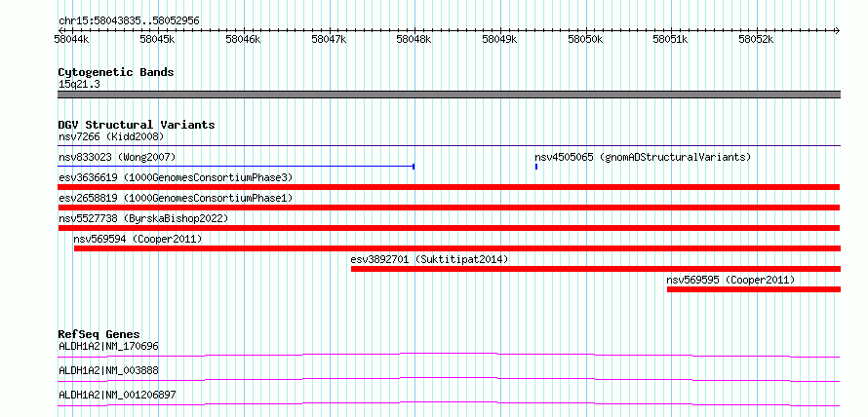Viewport: 868px width, 417px height.
Task: Click the 58045k ruler tick label
Action: (x=157, y=39)
